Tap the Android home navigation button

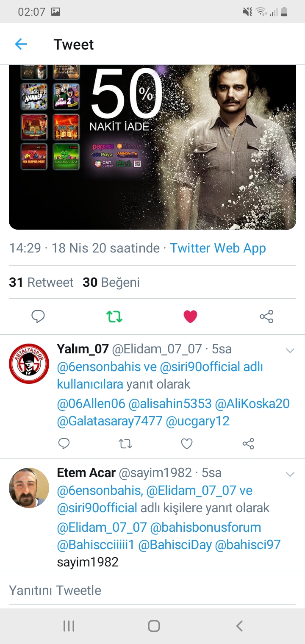point(154,626)
